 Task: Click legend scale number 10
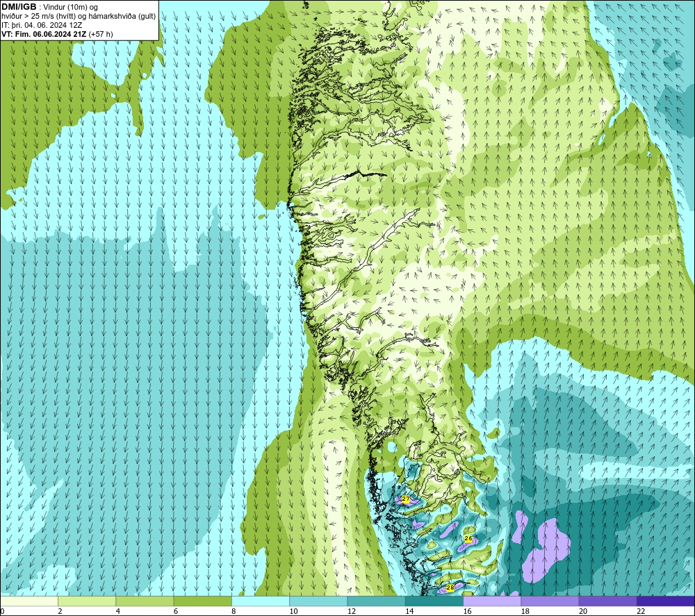click(293, 612)
